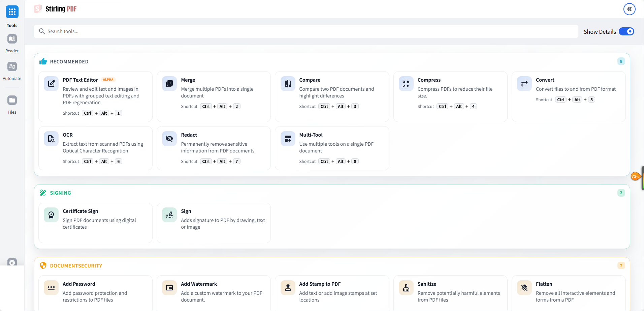This screenshot has width=644, height=311.
Task: Click the Compare tool icon
Action: pyautogui.click(x=288, y=83)
